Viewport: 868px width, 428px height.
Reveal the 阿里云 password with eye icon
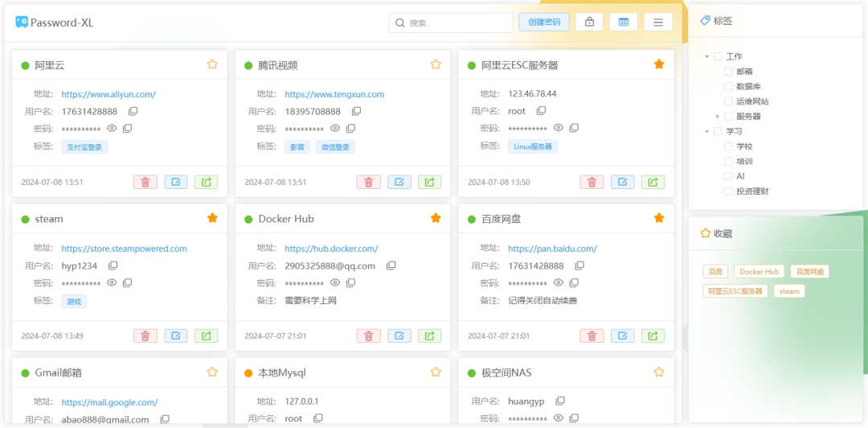tap(113, 129)
